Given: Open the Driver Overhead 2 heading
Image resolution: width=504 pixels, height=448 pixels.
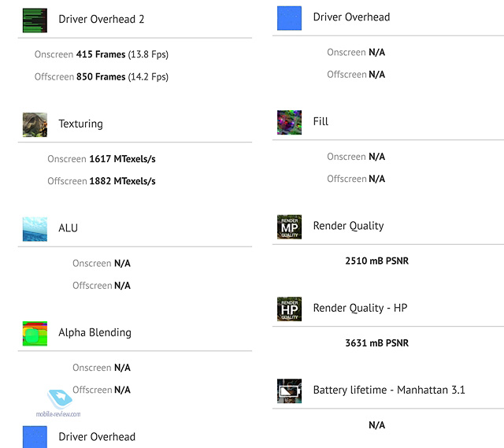Looking at the screenshot, I should point(102,19).
